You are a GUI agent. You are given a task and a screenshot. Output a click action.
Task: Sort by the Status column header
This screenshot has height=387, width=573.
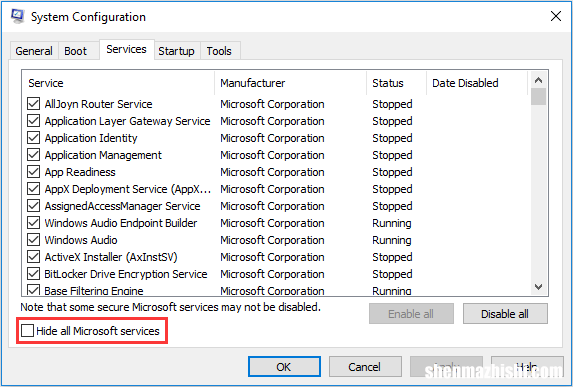coord(396,83)
